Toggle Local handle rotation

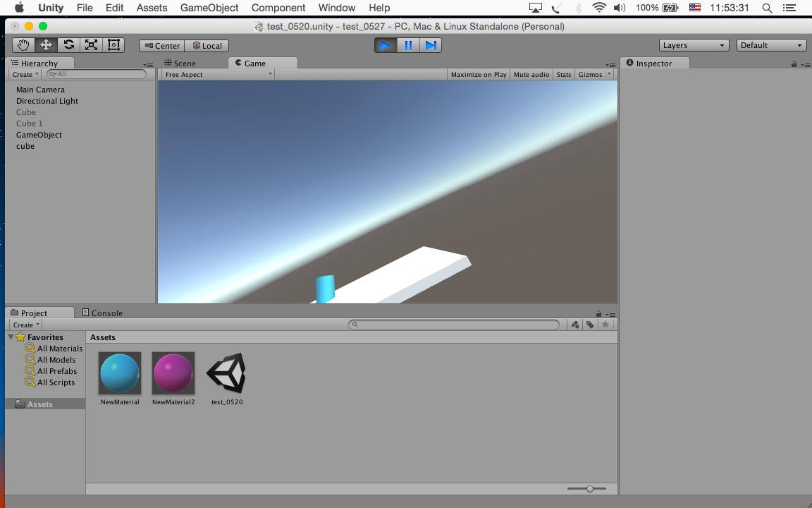[207, 46]
